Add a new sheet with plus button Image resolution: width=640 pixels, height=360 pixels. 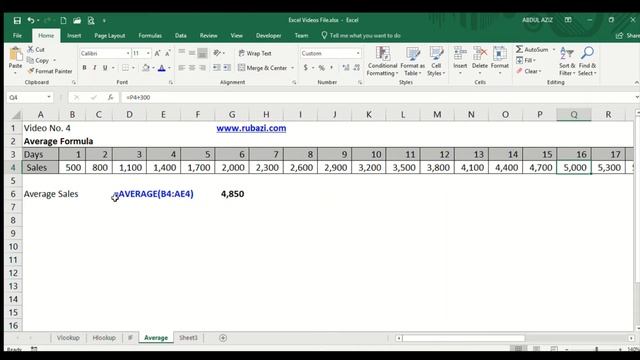[223, 338]
